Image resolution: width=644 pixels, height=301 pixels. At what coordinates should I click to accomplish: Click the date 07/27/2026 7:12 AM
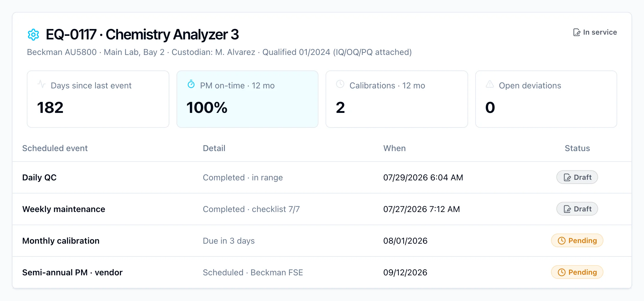point(422,209)
